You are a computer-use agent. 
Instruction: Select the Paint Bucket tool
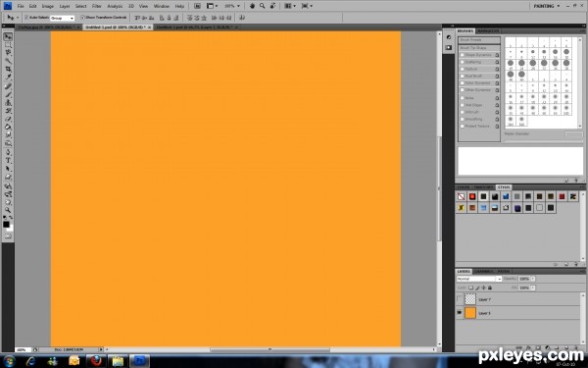[x=8, y=127]
